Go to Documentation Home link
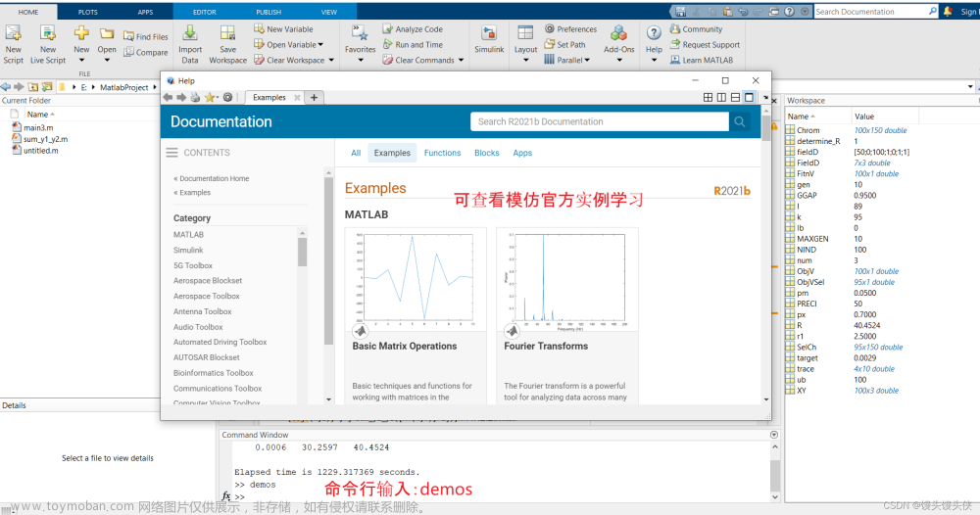The width and height of the screenshot is (980, 515). pos(212,178)
